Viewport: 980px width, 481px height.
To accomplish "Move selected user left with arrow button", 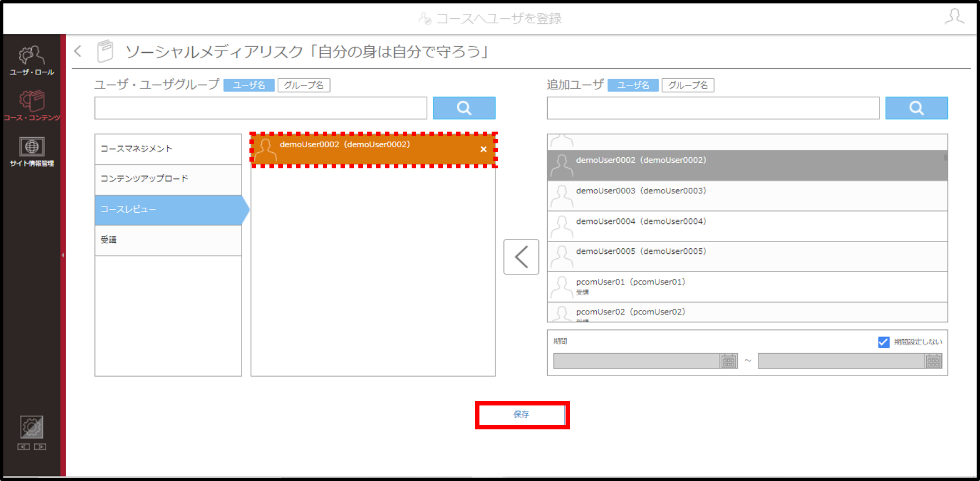I will click(521, 257).
